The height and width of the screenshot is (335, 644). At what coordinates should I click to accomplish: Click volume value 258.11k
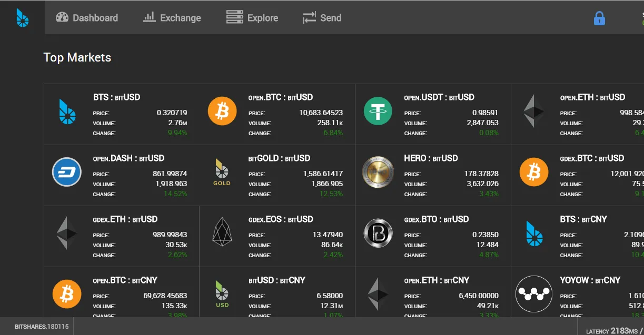click(x=330, y=123)
